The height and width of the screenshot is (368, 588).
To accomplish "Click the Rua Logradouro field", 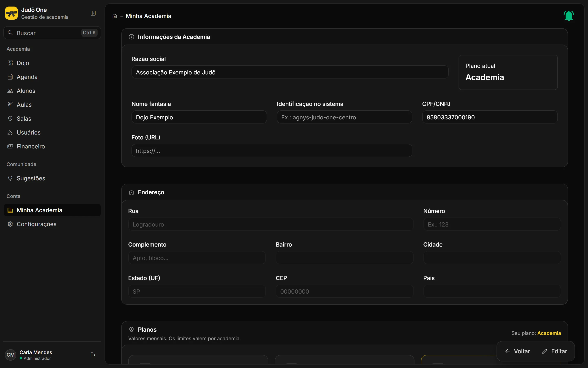I will [x=271, y=224].
